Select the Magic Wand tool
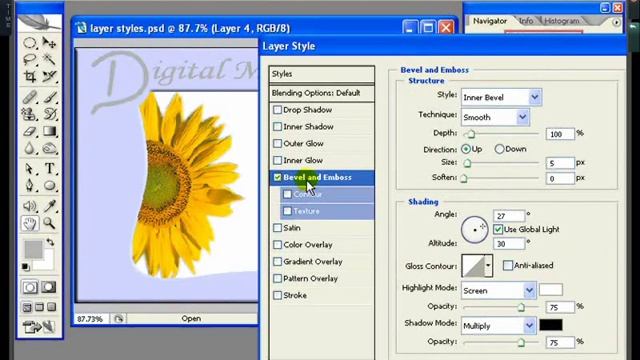The width and height of the screenshot is (640, 360). [x=49, y=60]
